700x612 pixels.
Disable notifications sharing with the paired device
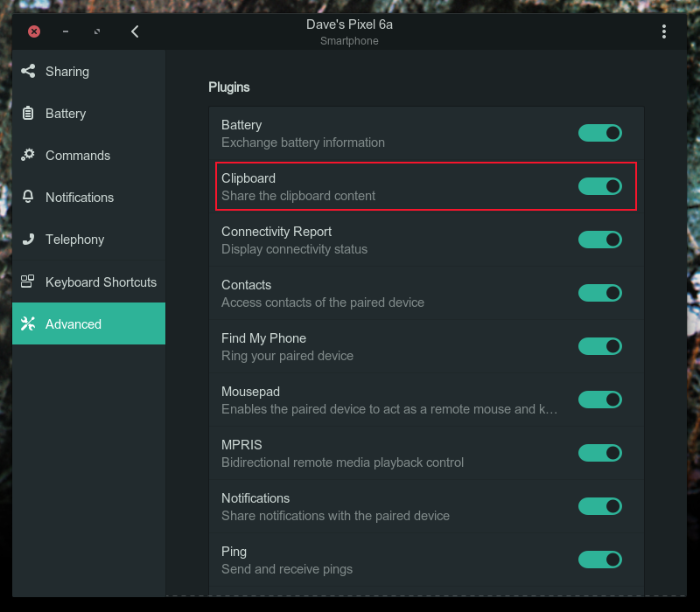tap(599, 506)
